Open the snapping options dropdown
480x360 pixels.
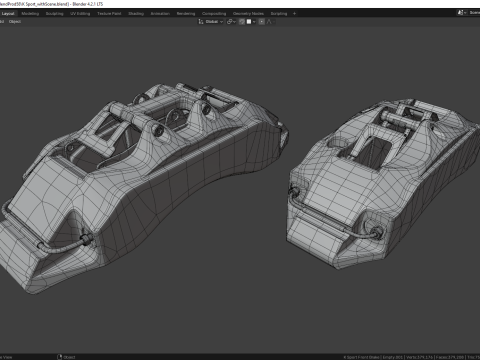251,22
